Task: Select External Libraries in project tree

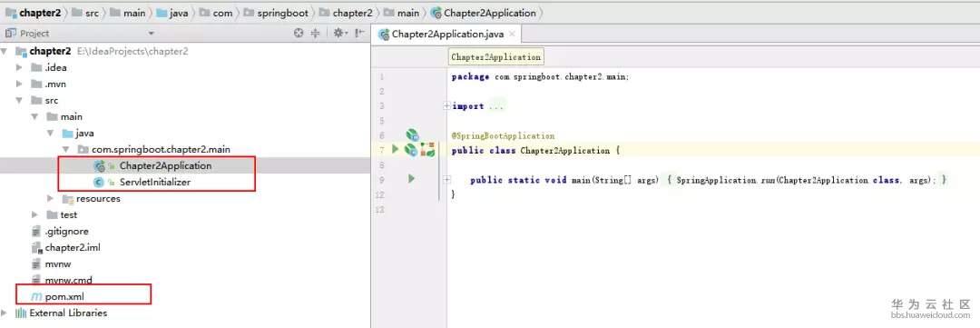Action: coord(68,313)
